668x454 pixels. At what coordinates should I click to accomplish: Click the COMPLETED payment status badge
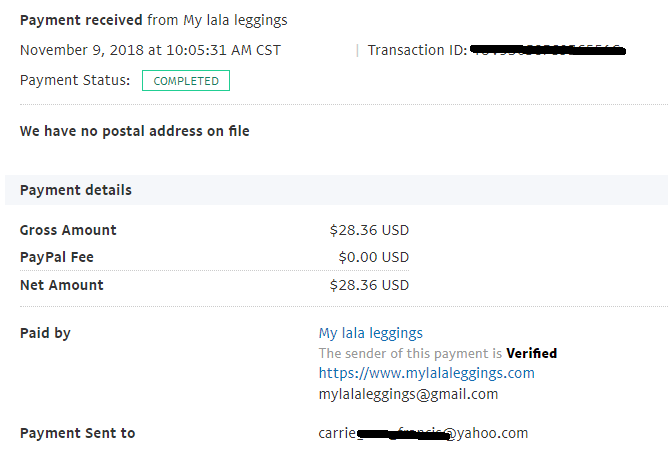(x=186, y=80)
